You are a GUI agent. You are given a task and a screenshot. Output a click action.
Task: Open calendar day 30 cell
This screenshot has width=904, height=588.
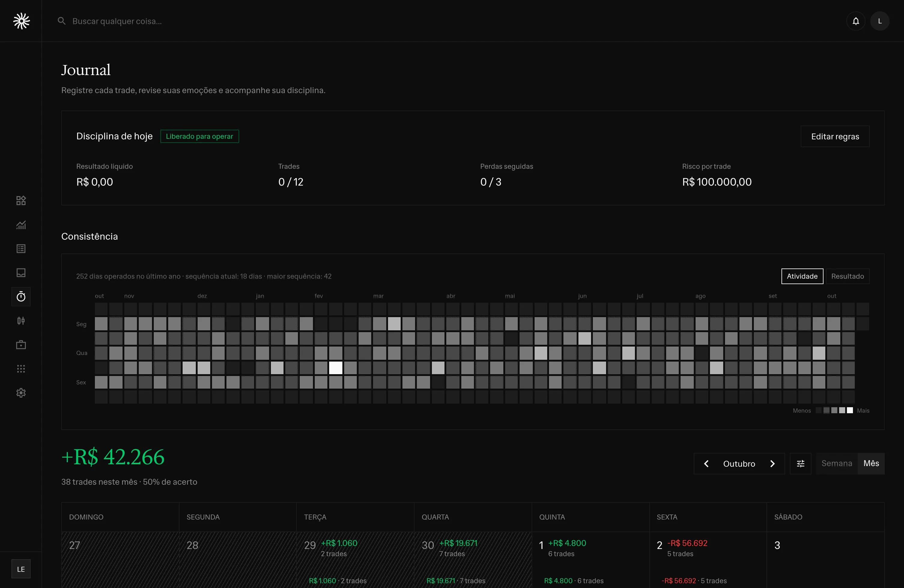tap(472, 560)
